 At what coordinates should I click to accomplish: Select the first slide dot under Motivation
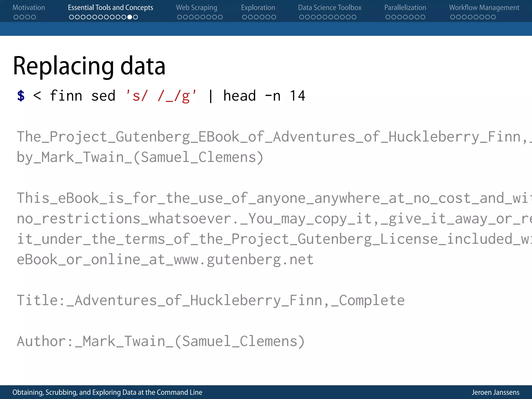[16, 17]
